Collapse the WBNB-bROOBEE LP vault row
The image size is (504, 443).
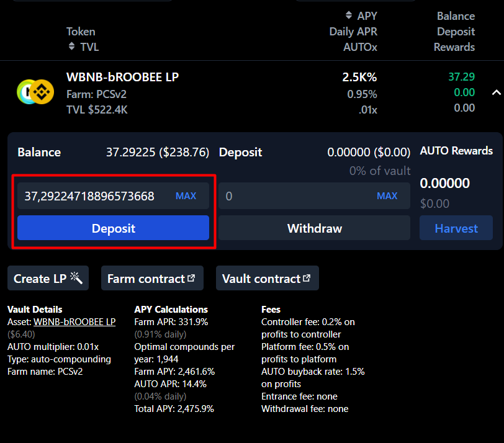[497, 93]
